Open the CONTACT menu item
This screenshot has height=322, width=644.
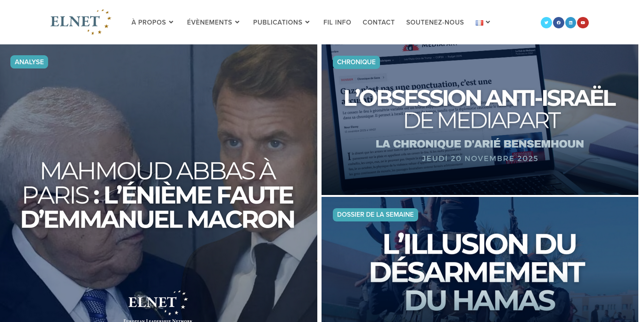click(379, 22)
